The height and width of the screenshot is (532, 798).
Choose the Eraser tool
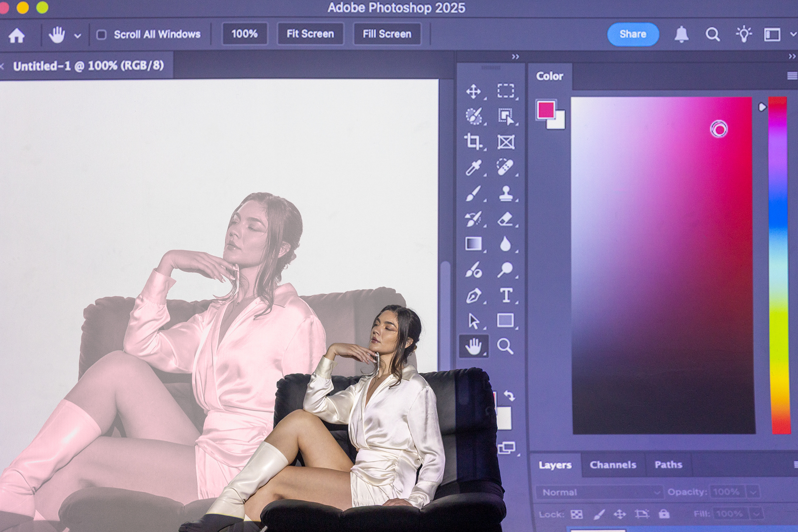tap(505, 219)
